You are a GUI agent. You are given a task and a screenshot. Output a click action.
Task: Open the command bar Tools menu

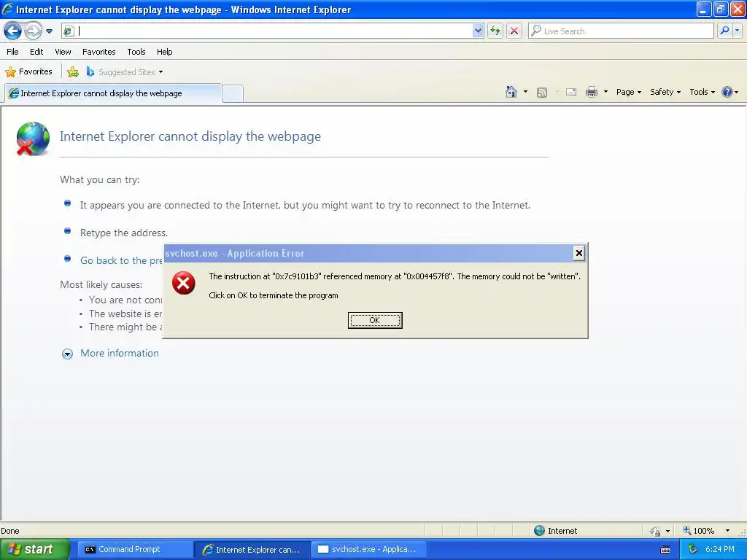(702, 92)
